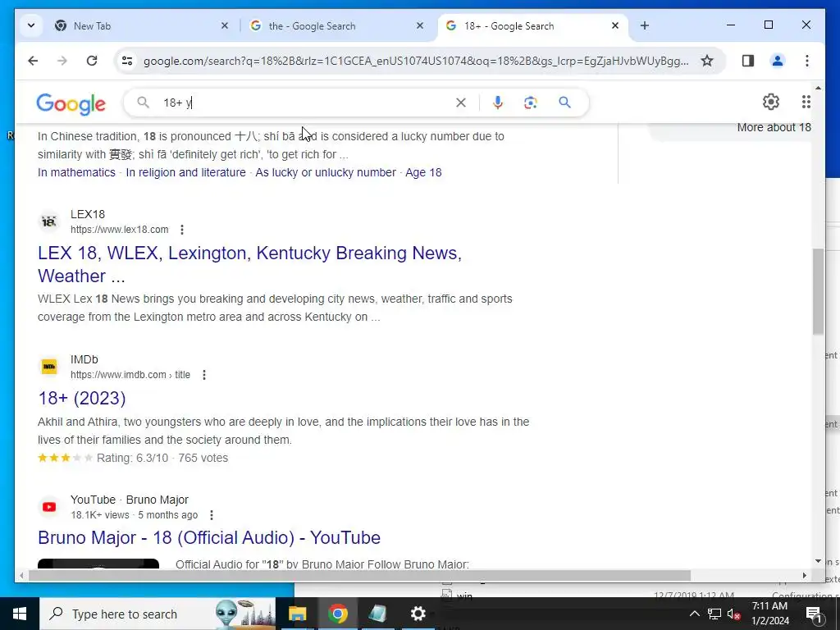
Task: Open the tab search dropdown
Action: click(x=31, y=25)
